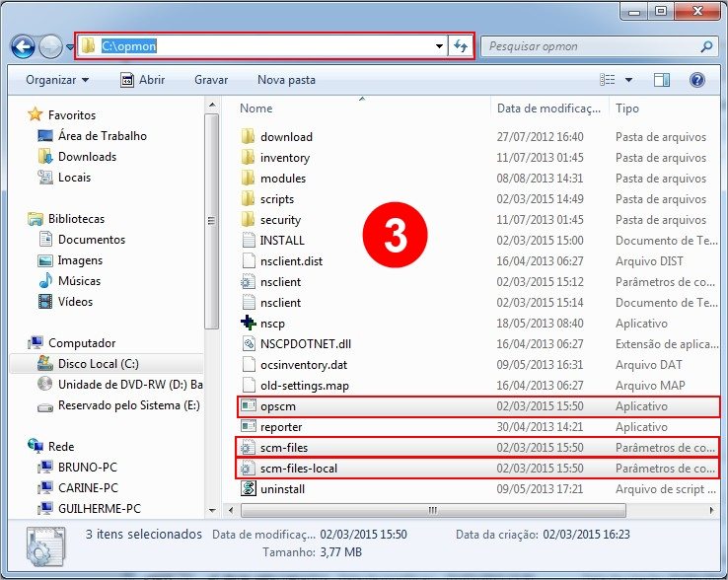Select Disco Local (C:) in navigation pane
The image size is (728, 580).
(98, 364)
